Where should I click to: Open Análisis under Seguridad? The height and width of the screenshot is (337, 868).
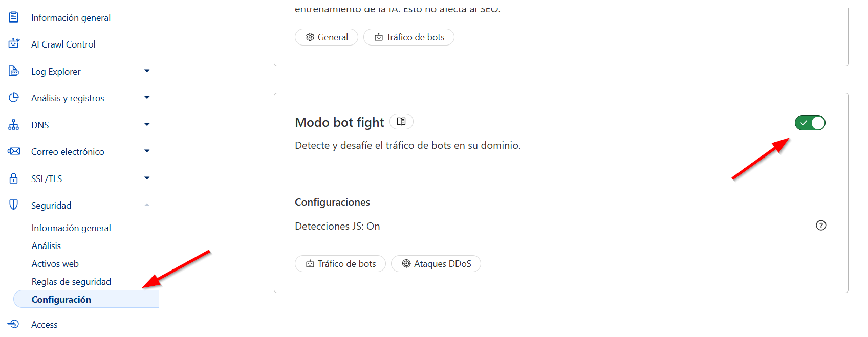pos(46,245)
